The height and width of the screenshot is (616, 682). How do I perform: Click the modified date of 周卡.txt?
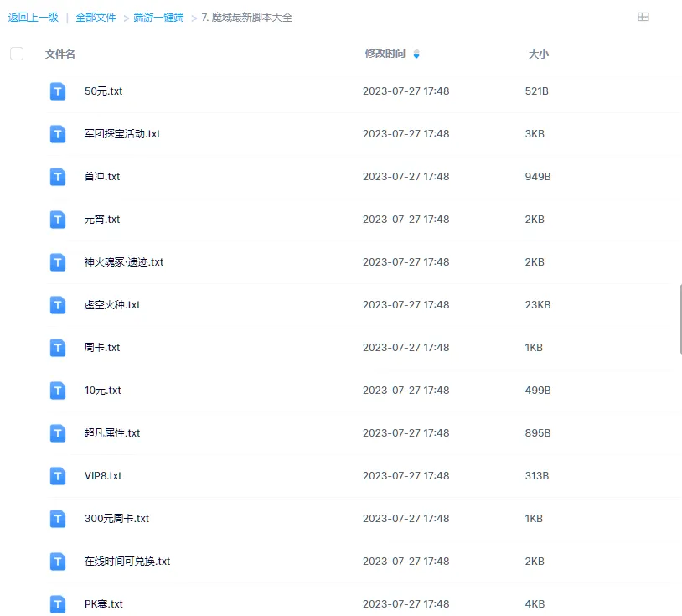click(x=406, y=347)
